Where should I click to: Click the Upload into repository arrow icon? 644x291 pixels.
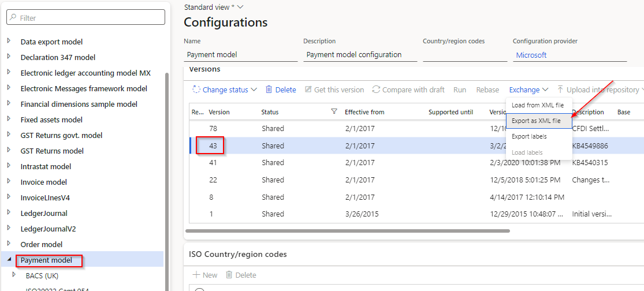pos(560,89)
